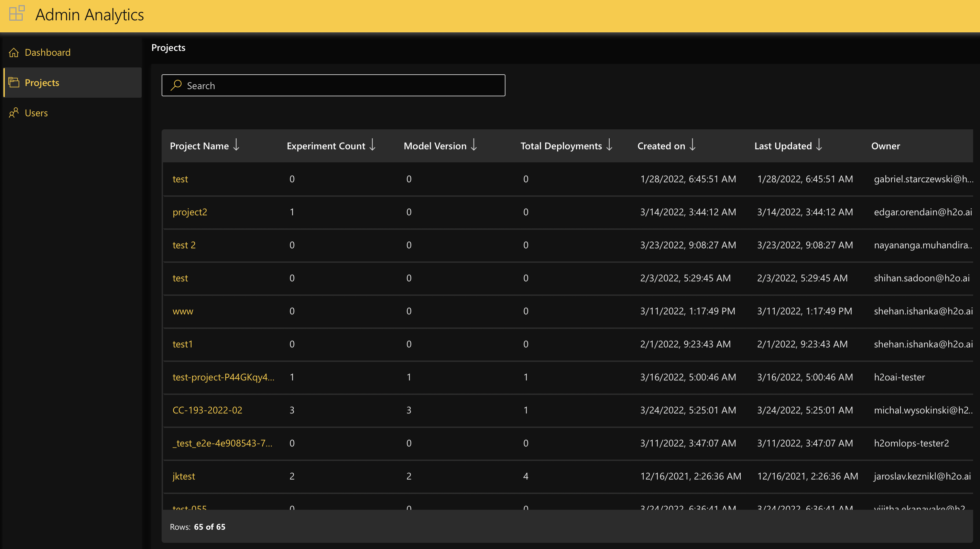
Task: Open the CC-193-2022-02 project
Action: tap(207, 410)
